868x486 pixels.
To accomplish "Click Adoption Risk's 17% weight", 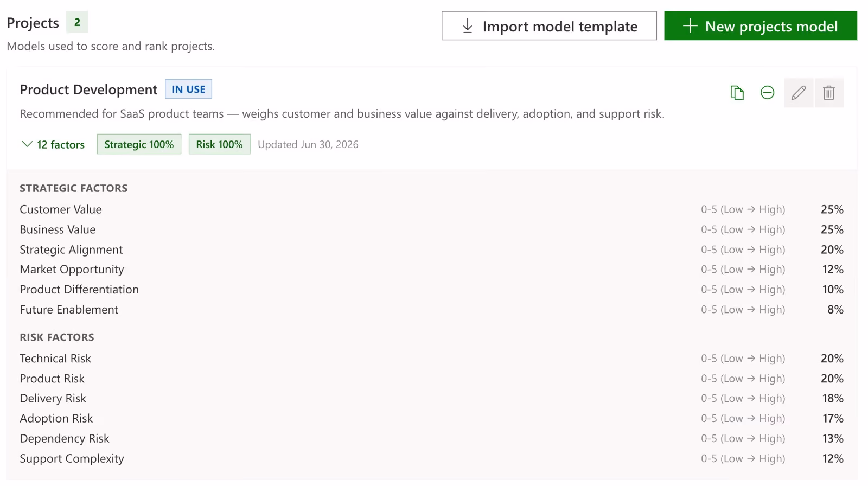I will [833, 419].
